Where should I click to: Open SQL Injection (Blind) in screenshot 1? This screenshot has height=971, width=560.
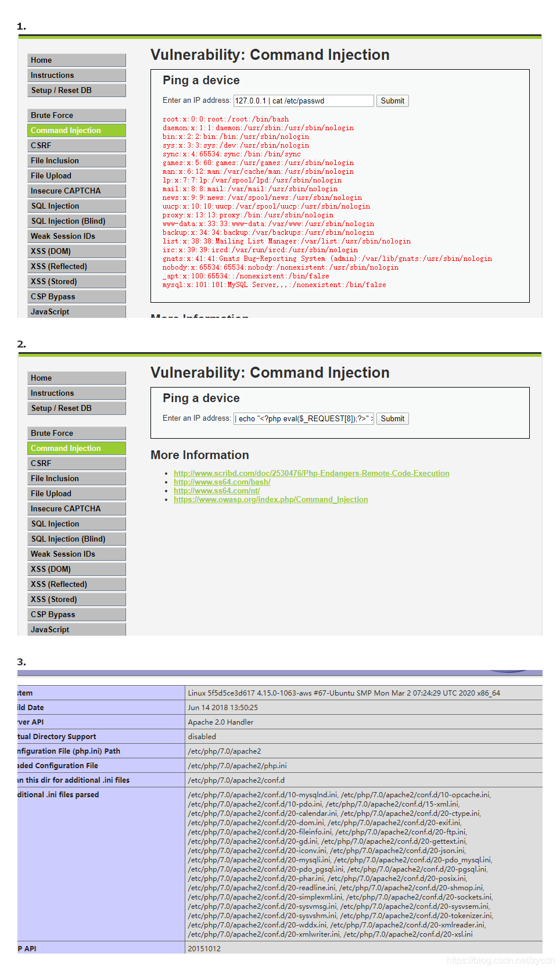point(76,221)
